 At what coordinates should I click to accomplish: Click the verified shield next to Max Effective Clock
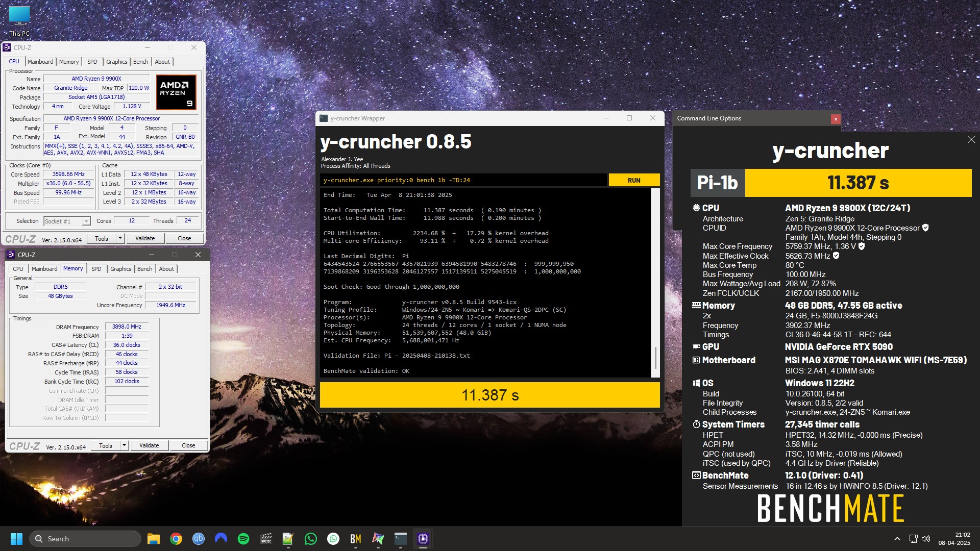[x=836, y=256]
